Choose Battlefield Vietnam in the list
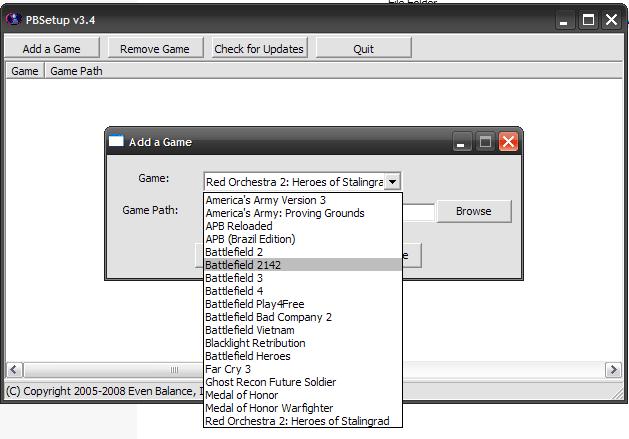Viewport: 629px width, 439px height. click(302, 330)
